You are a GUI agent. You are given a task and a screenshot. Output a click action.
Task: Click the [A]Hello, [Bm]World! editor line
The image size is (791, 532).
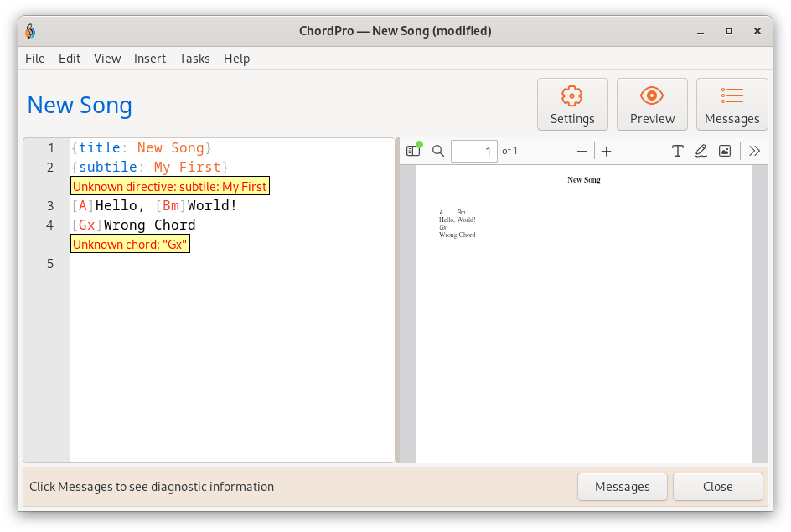(154, 206)
